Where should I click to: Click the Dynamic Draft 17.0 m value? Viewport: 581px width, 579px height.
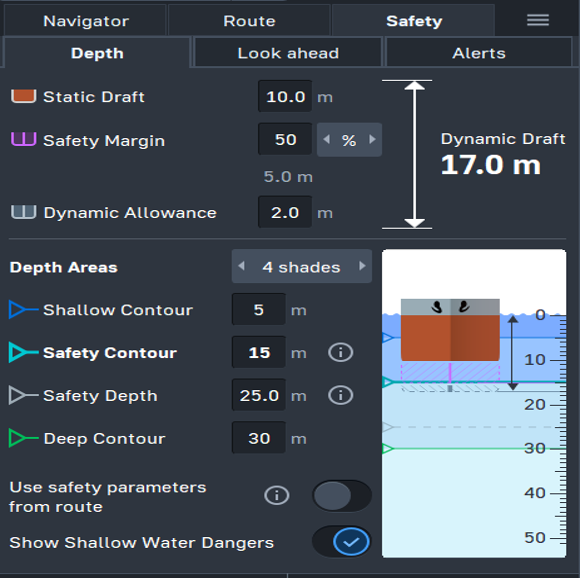tap(491, 164)
